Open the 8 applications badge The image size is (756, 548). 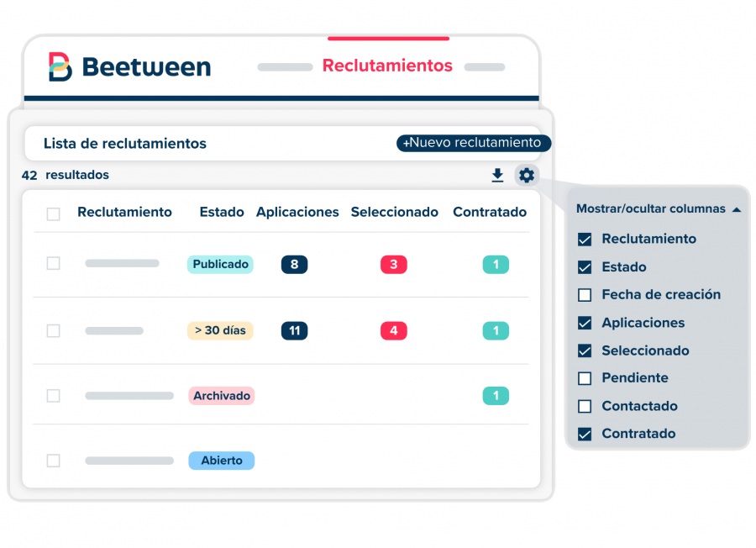point(295,265)
